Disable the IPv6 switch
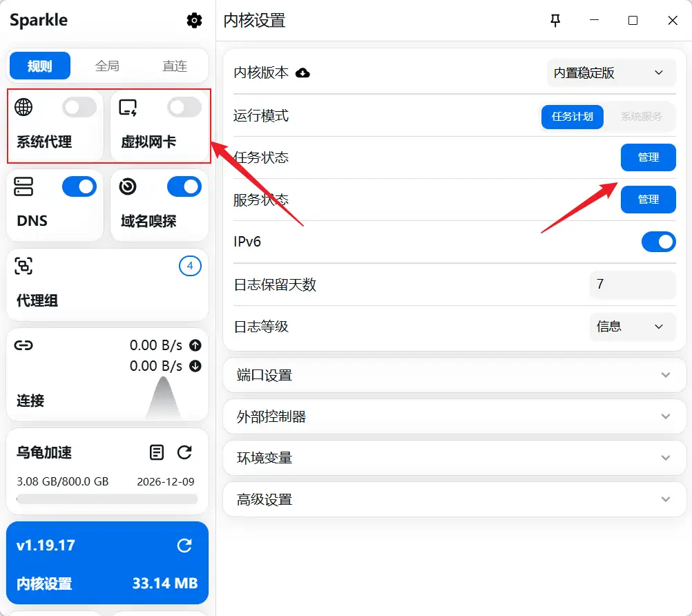 [x=658, y=242]
